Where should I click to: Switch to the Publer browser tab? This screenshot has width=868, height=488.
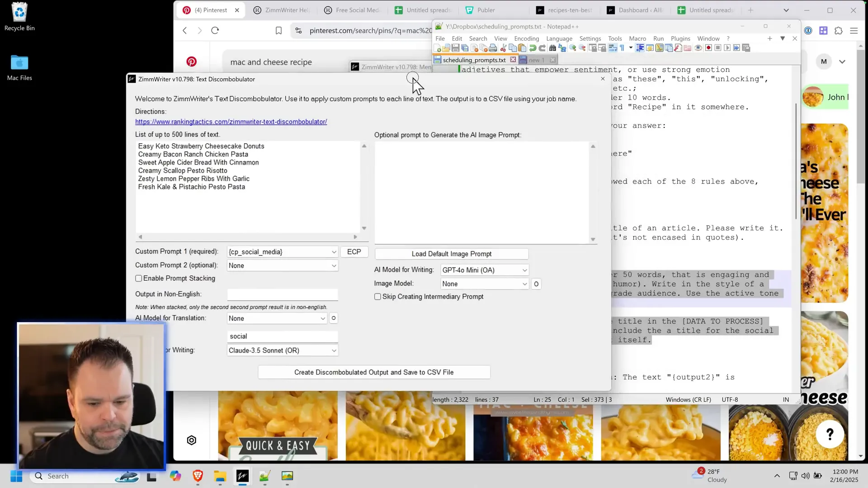(486, 10)
